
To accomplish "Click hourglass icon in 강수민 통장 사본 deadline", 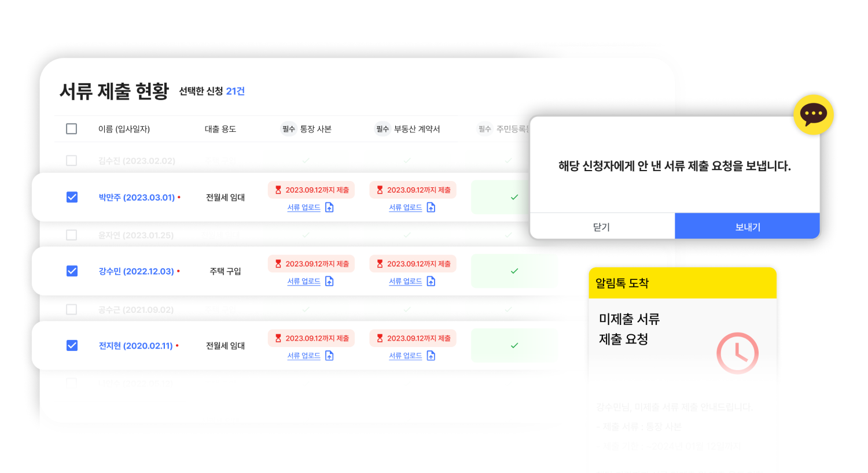I will coord(278,264).
